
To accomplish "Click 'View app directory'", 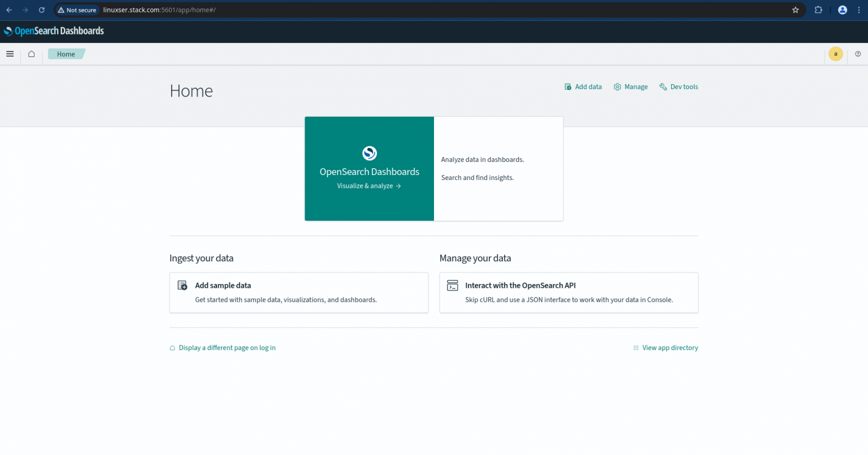I will (670, 347).
